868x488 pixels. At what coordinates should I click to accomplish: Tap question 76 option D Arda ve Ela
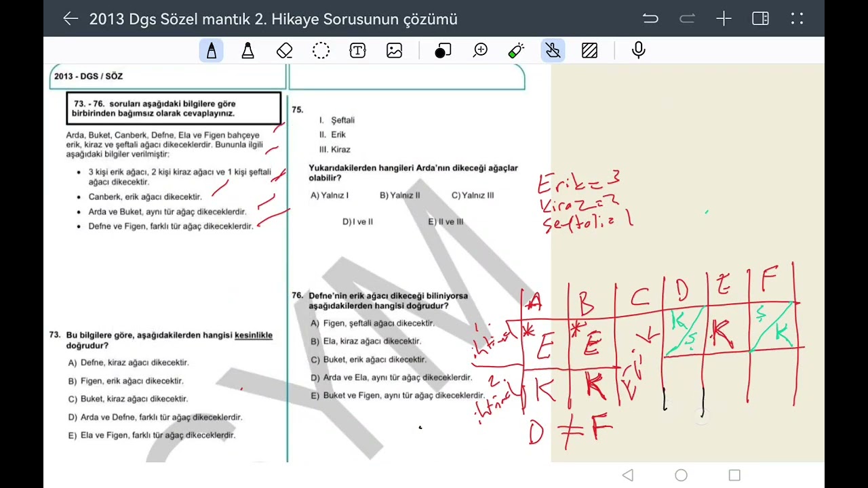[x=391, y=378]
